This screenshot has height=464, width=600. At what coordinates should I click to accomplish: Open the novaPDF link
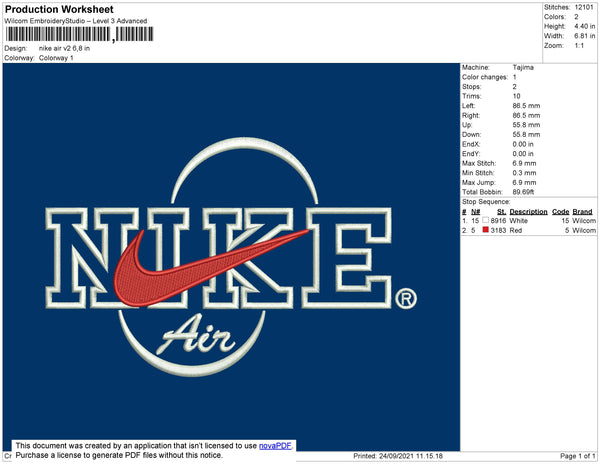[x=275, y=446]
